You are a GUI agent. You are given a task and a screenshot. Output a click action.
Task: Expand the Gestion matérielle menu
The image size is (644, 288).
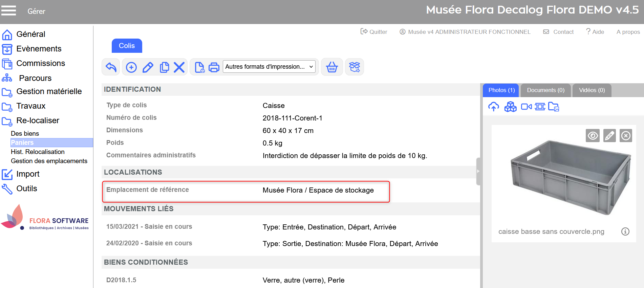click(x=49, y=91)
